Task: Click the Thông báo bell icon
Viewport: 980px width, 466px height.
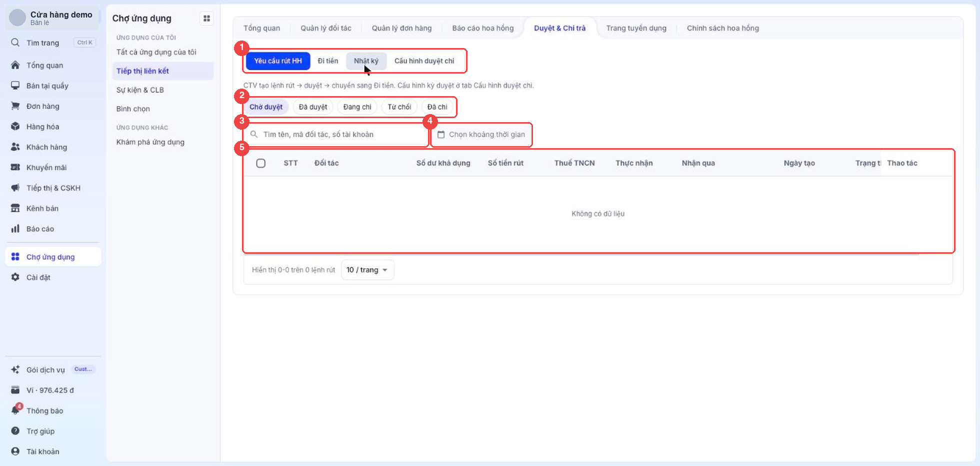Action: [15, 410]
